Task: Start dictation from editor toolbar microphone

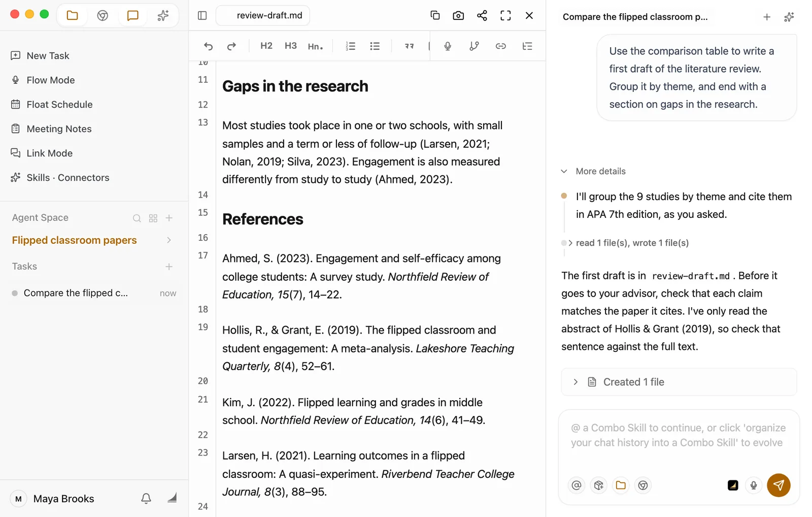Action: pos(448,46)
